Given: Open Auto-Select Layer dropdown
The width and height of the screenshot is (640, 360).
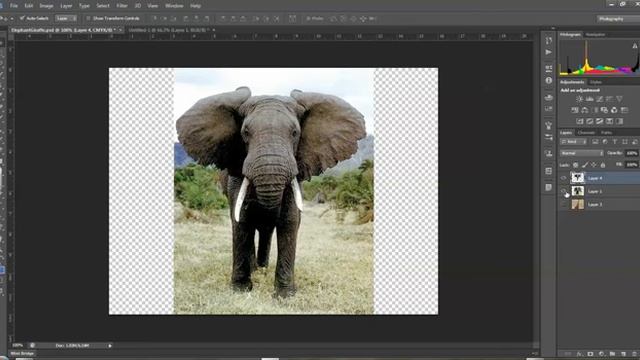Looking at the screenshot, I should [x=66, y=18].
